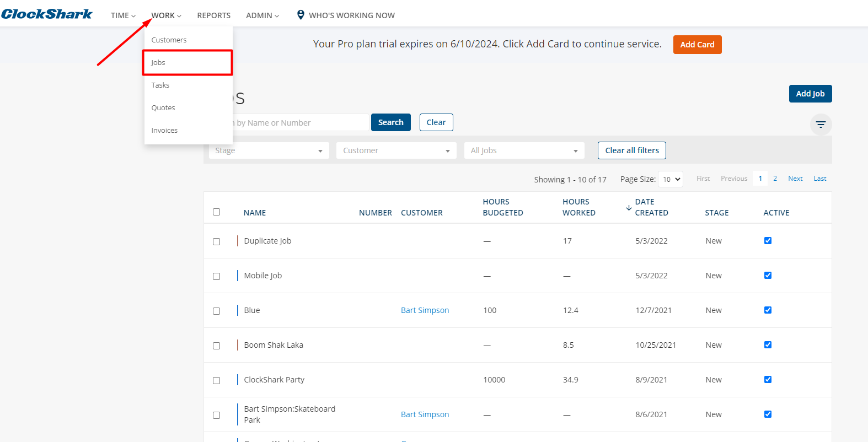Open the Mobile Job entry
This screenshot has height=442, width=868.
263,276
